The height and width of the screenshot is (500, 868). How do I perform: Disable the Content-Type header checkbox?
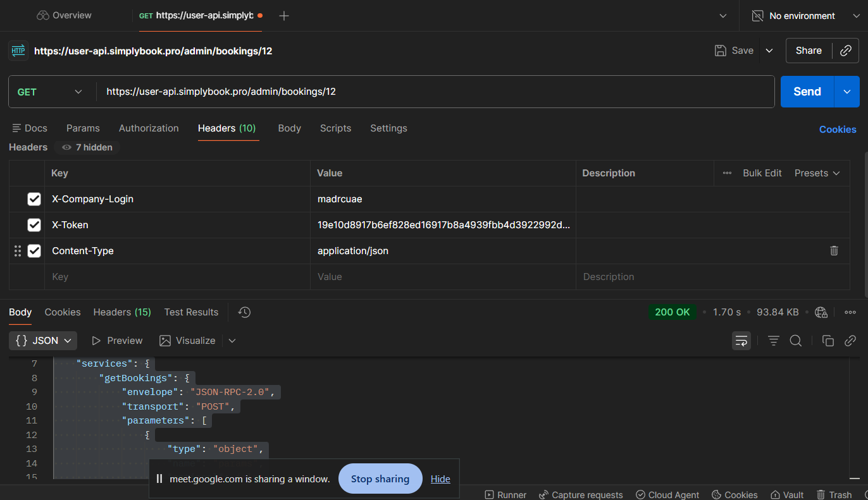click(34, 251)
